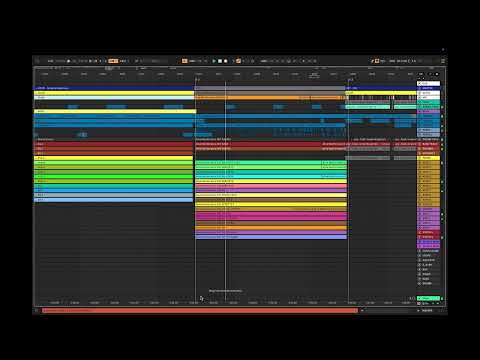This screenshot has width=480, height=360.
Task: Toggle the orange button beside the pencil icon
Action: (x=377, y=61)
